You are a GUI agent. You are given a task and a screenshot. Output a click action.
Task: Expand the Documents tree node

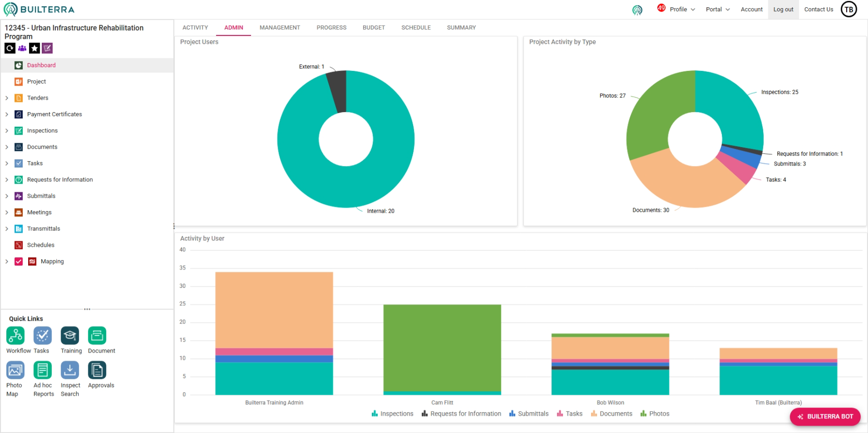[7, 147]
